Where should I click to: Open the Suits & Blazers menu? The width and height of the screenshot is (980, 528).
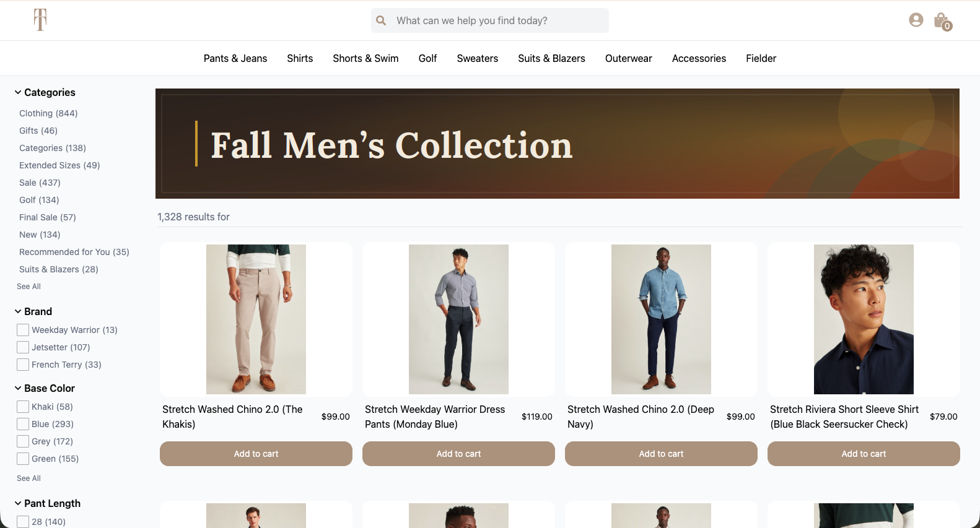(551, 58)
